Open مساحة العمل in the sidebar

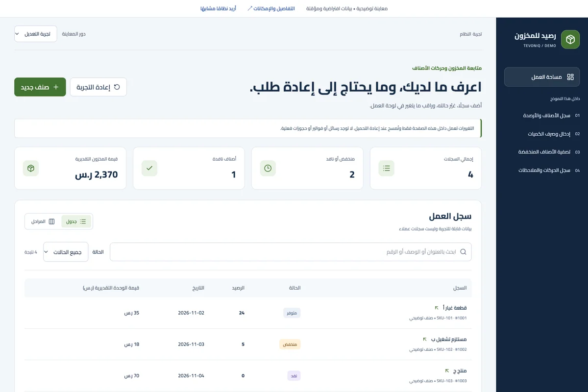(x=542, y=77)
